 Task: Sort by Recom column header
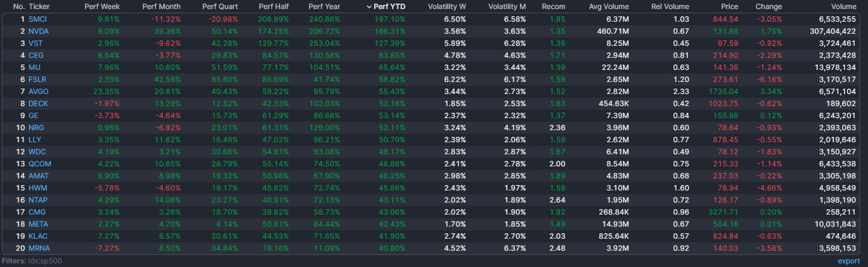554,7
